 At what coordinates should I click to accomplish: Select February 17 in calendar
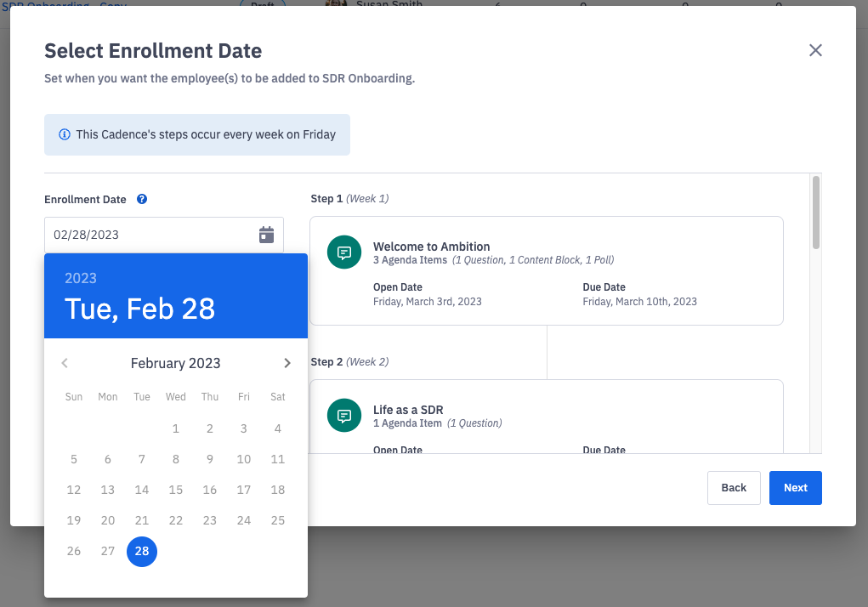pos(244,491)
